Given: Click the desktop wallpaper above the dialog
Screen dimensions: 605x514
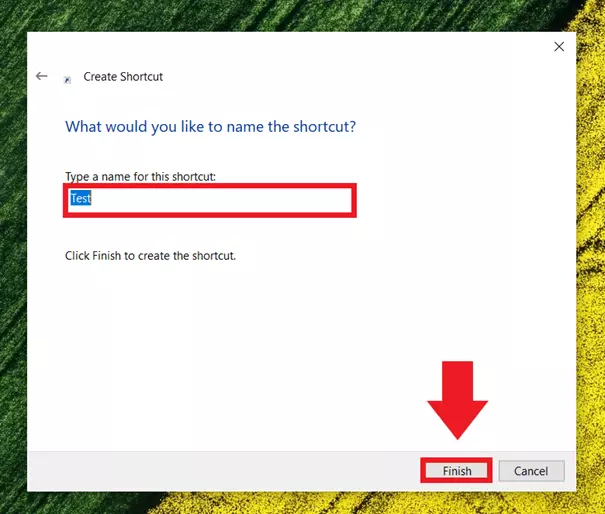Looking at the screenshot, I should pyautogui.click(x=300, y=14).
